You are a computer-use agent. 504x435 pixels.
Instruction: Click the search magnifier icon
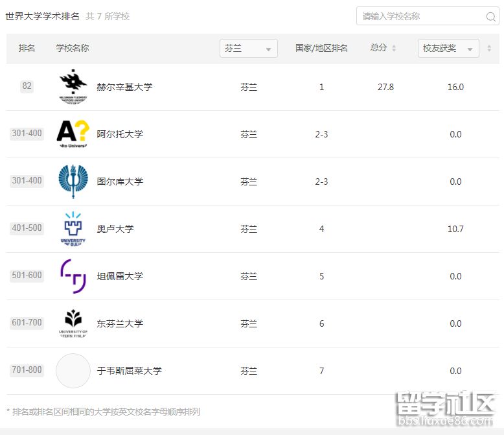(x=490, y=16)
